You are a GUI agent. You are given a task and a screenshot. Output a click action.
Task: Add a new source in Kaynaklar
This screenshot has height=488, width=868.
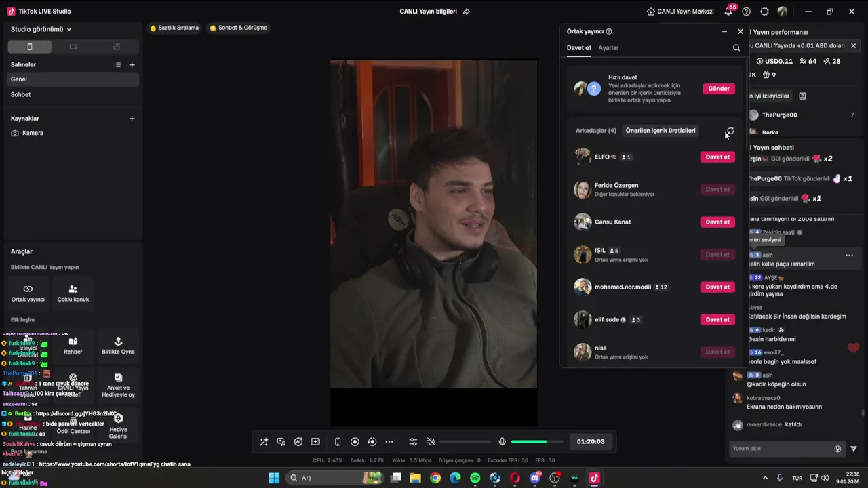(x=132, y=118)
